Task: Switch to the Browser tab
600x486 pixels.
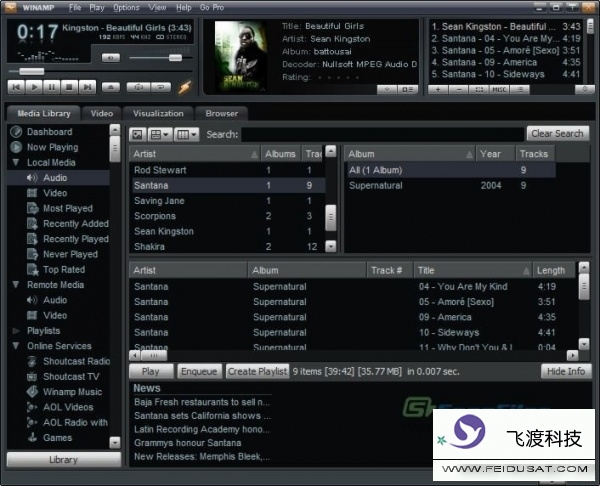Action: click(x=222, y=114)
